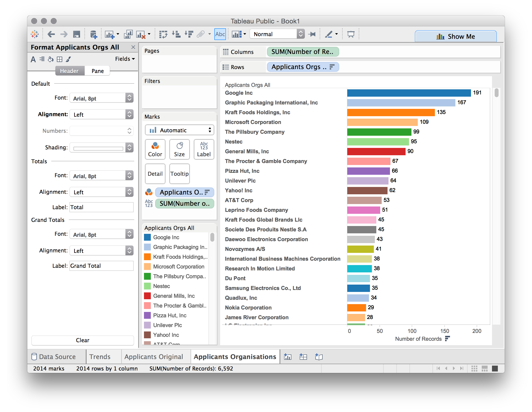This screenshot has width=532, height=412.
Task: Click the Sort ascending toolbar icon
Action: click(x=176, y=34)
